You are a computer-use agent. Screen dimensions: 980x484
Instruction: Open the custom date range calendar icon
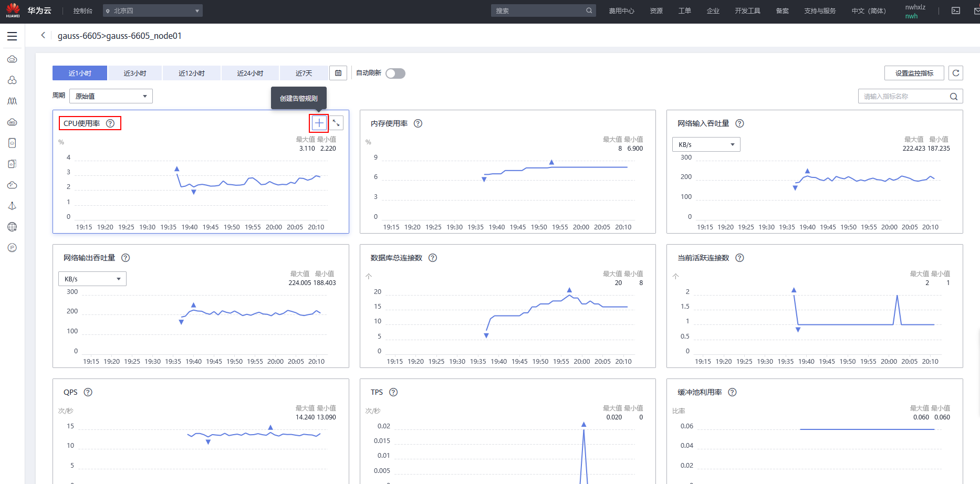point(338,73)
